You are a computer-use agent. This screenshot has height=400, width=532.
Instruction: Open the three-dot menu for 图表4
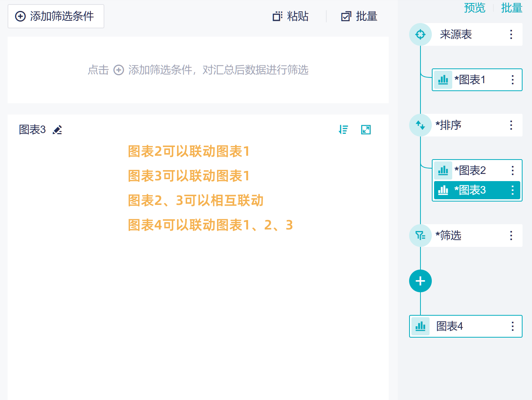point(513,326)
